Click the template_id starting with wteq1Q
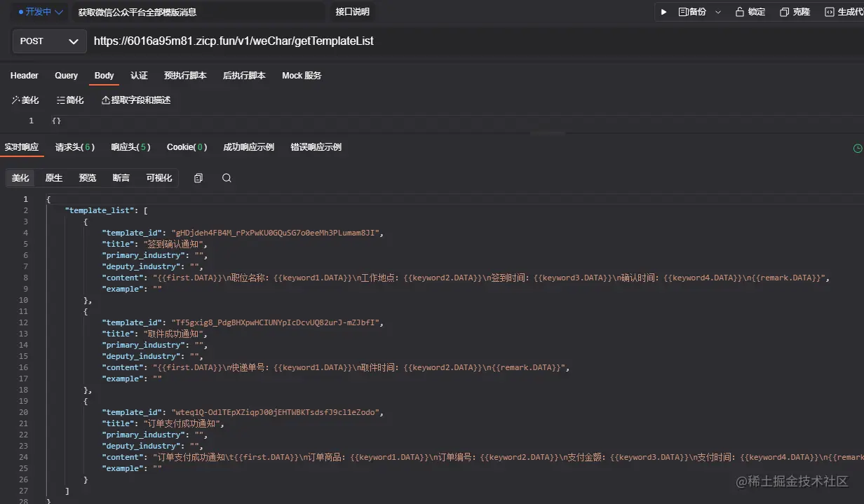 pos(276,412)
